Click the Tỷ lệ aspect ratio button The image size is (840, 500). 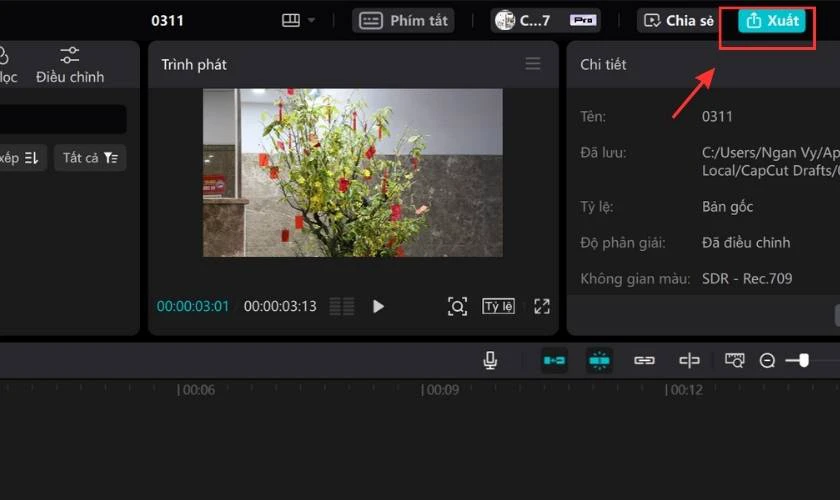tap(498, 306)
